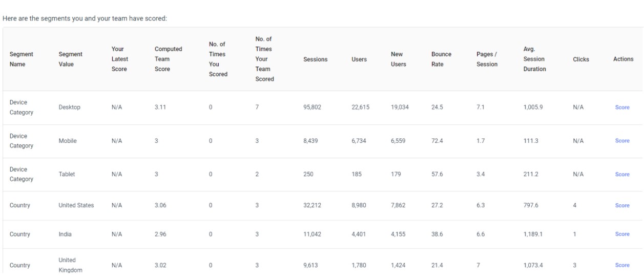Click the Score link for Mobile
The height and width of the screenshot is (279, 644).
pyautogui.click(x=622, y=141)
